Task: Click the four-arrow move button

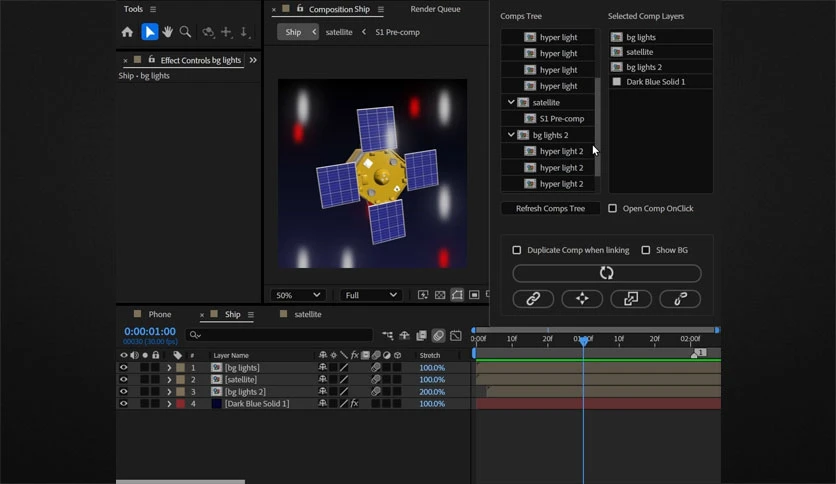Action: [x=582, y=299]
